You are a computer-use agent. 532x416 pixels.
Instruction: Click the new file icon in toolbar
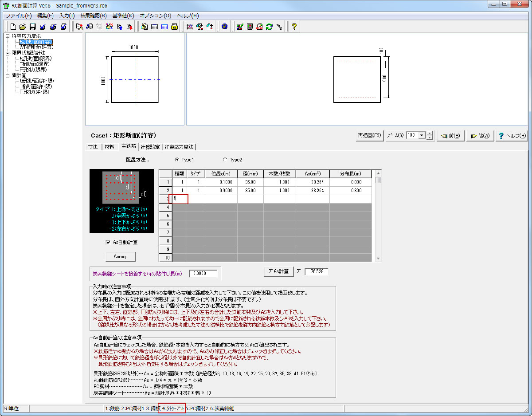[x=13, y=27]
